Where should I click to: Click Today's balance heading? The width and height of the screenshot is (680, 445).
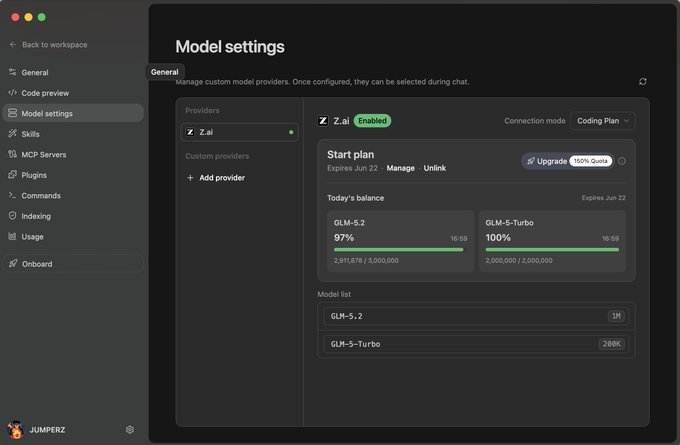pyautogui.click(x=355, y=198)
